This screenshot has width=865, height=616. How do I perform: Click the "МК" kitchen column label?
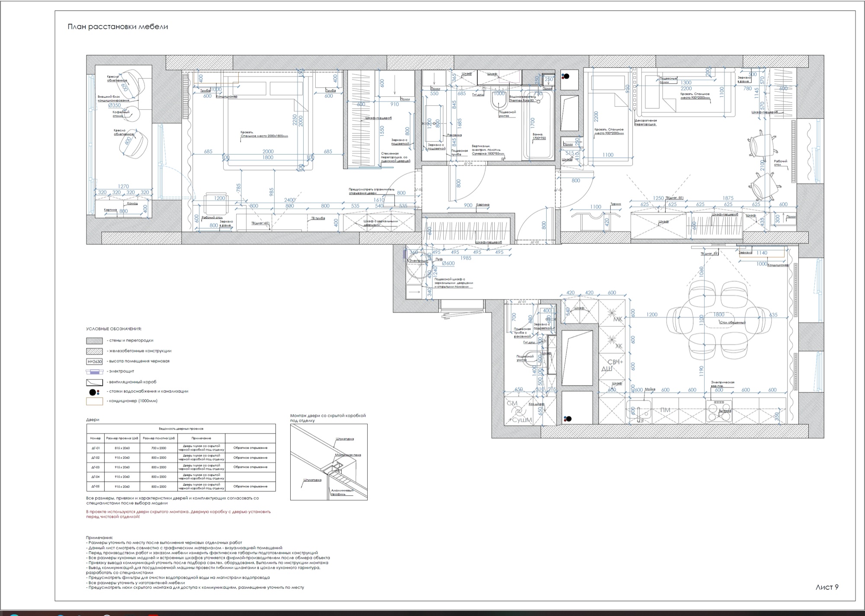pos(617,319)
